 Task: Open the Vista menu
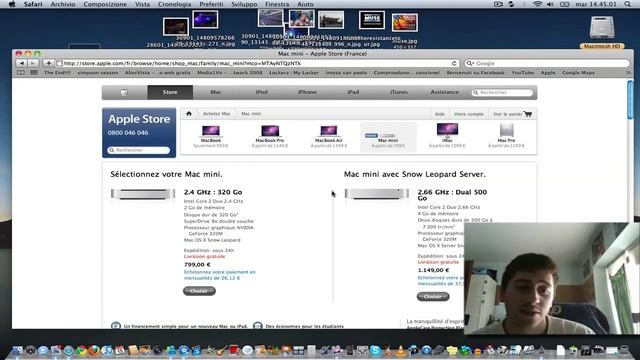point(142,4)
